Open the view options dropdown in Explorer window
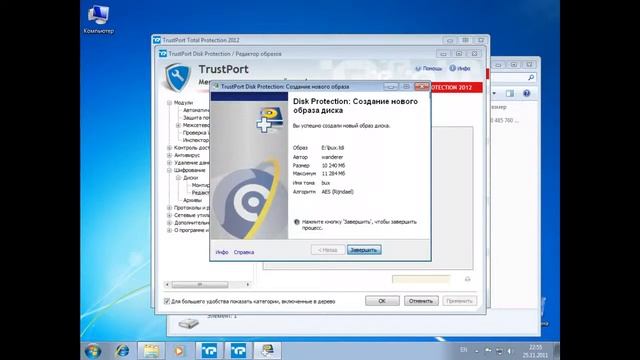Viewport: 640px width, 360px height. (x=494, y=93)
